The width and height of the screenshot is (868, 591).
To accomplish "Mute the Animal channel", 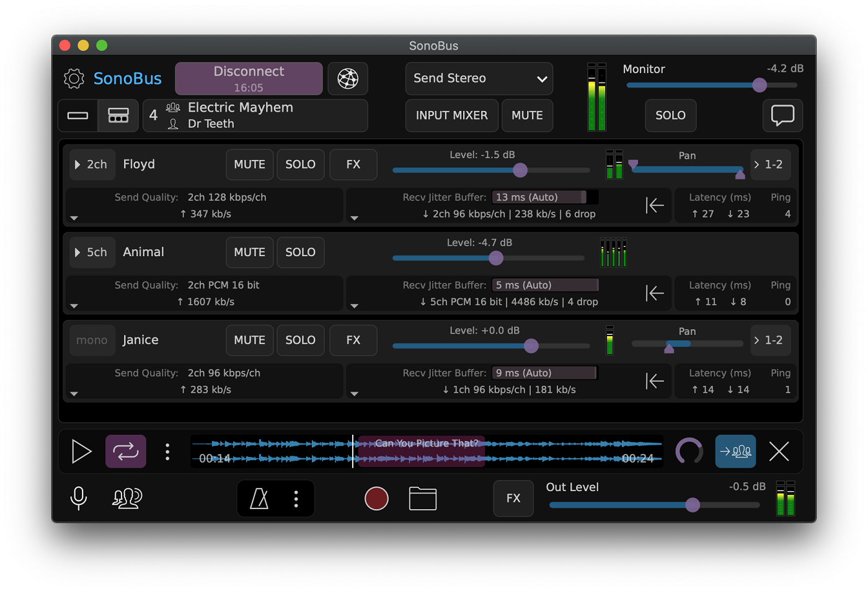I will click(x=249, y=252).
